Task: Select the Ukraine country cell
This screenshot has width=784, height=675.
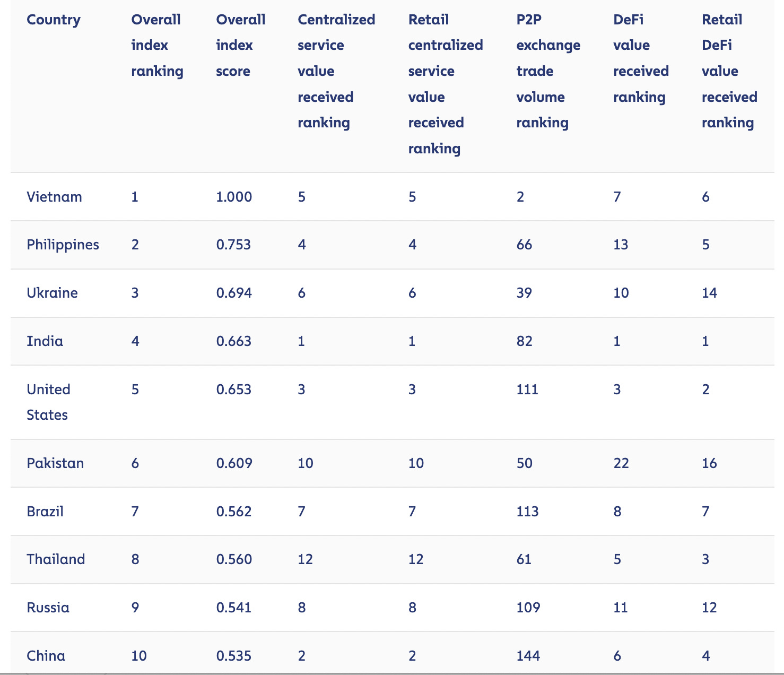Action: [x=53, y=293]
